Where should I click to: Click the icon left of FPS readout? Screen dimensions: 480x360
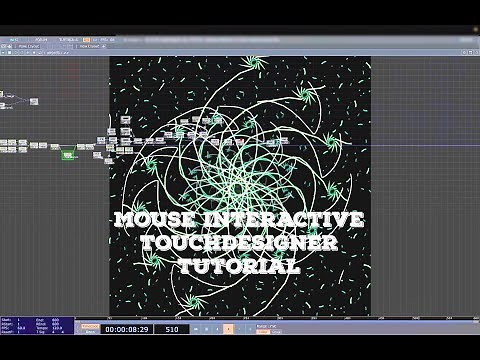coord(95,40)
